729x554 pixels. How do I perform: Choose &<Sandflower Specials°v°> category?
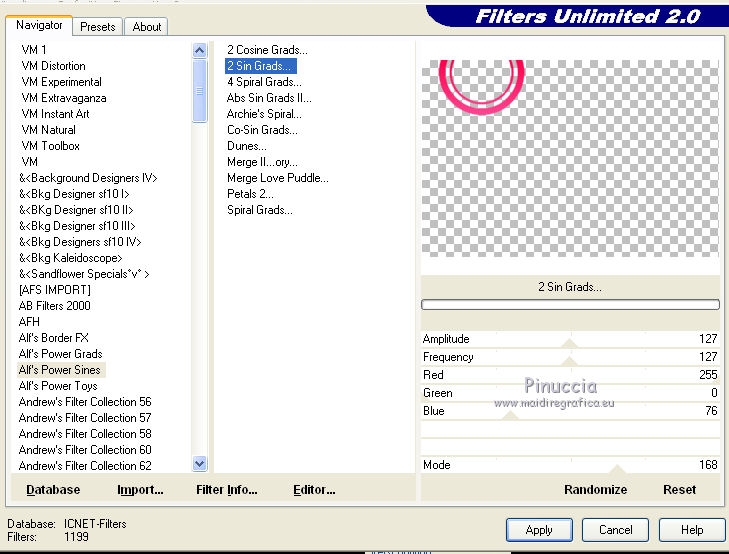[x=84, y=274]
